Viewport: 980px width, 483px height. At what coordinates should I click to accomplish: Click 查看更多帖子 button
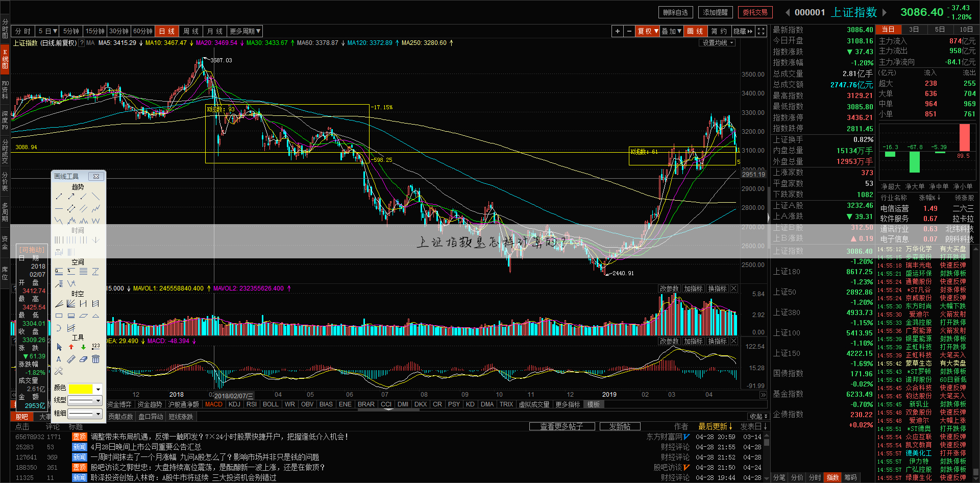pyautogui.click(x=561, y=426)
